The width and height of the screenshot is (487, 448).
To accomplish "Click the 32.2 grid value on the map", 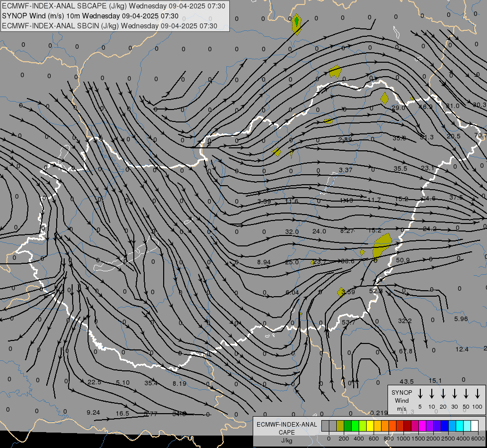I will 405,321.
